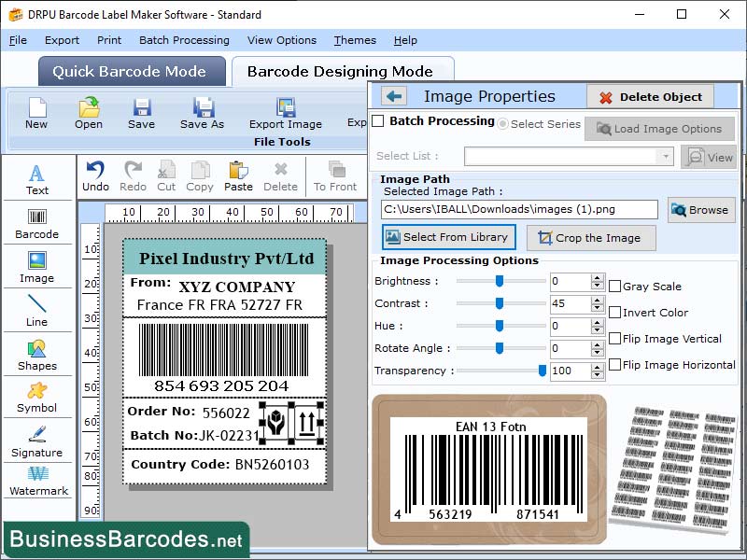Image resolution: width=747 pixels, height=560 pixels.
Task: Click Crop the Image option
Action: [590, 238]
